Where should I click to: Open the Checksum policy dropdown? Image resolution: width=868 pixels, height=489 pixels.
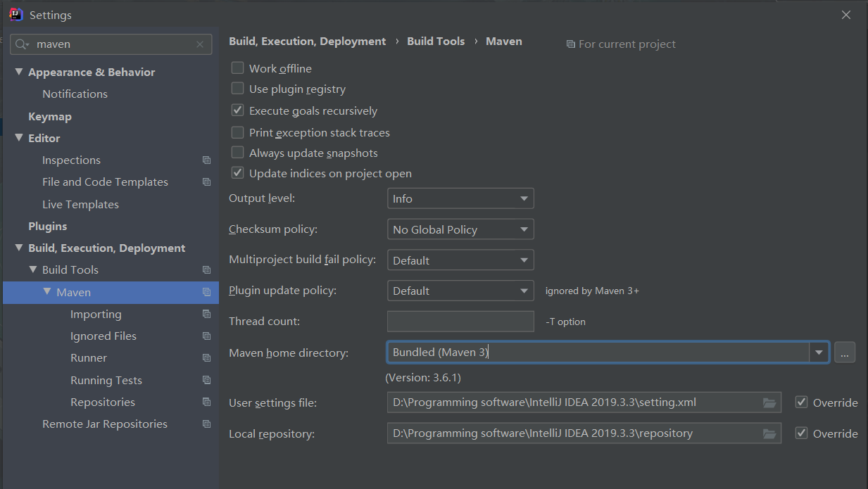coord(460,229)
